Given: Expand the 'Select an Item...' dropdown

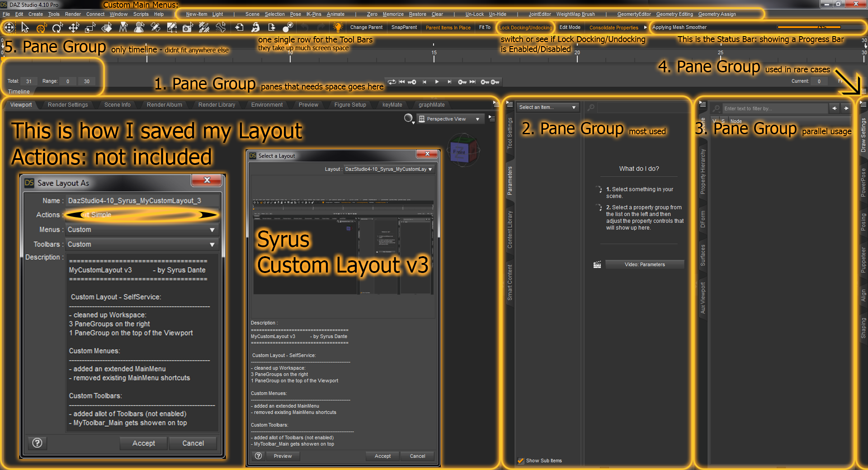Looking at the screenshot, I should 547,107.
